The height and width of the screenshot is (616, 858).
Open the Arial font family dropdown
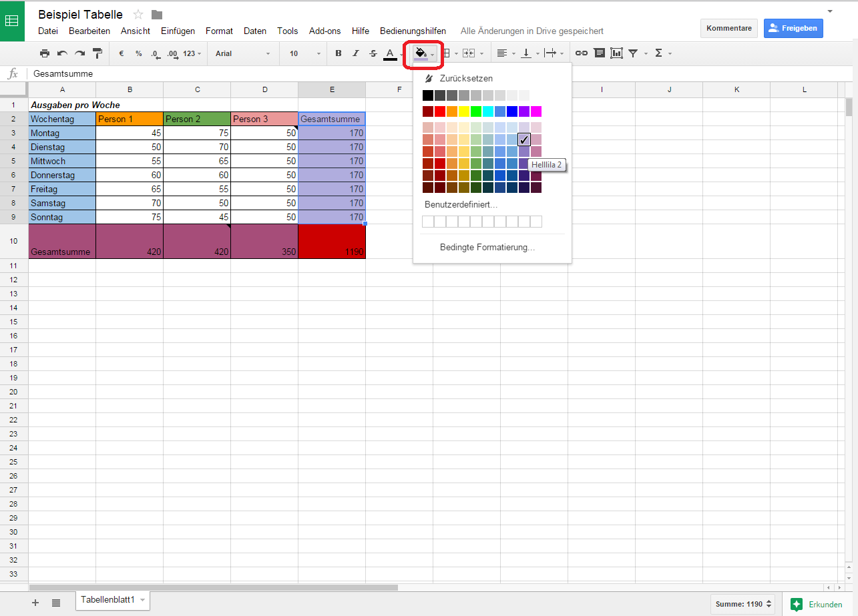tap(242, 53)
